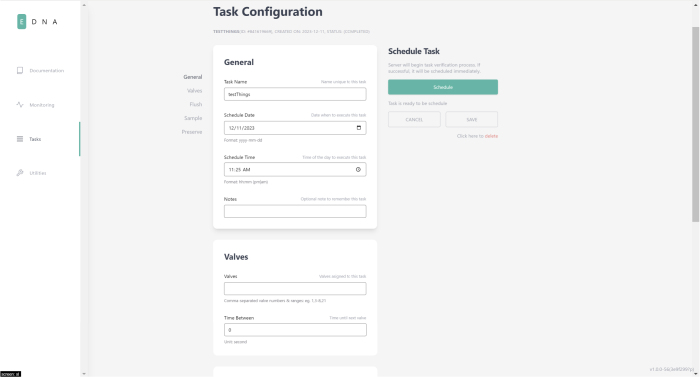Click the page vertical scrollbar

point(695,124)
